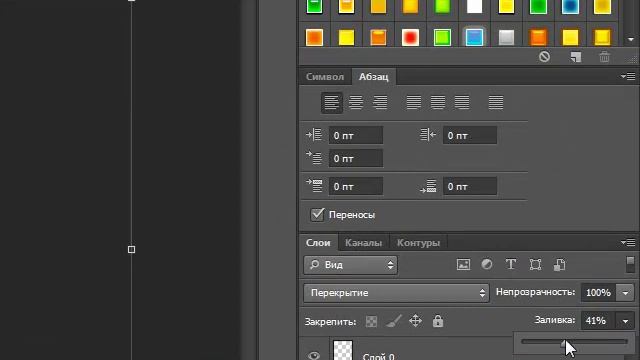Click the square anchor handle on canvas
The height and width of the screenshot is (360, 640).
point(131,249)
